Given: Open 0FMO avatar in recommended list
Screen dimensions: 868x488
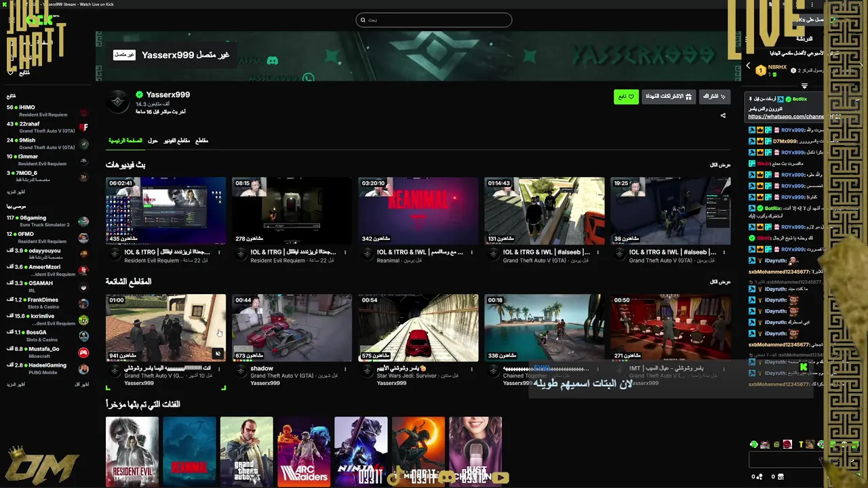Looking at the screenshot, I should [x=83, y=238].
